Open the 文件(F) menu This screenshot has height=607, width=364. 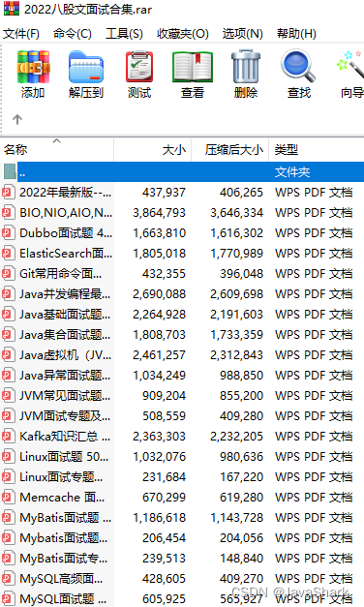(21, 34)
